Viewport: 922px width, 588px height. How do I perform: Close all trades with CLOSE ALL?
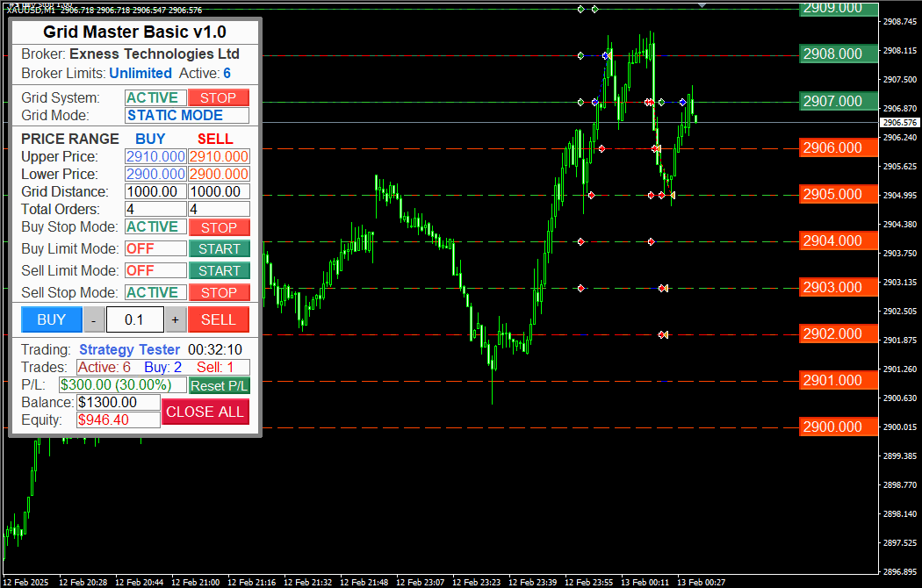click(x=205, y=412)
